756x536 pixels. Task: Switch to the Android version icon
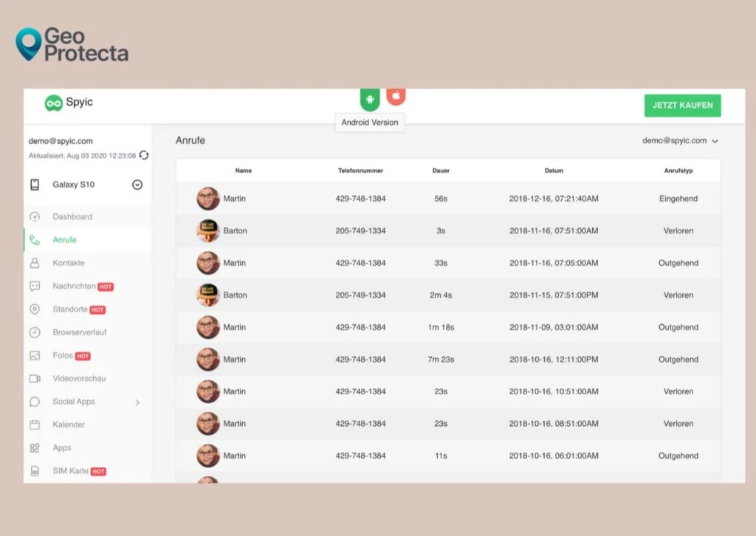click(x=370, y=99)
